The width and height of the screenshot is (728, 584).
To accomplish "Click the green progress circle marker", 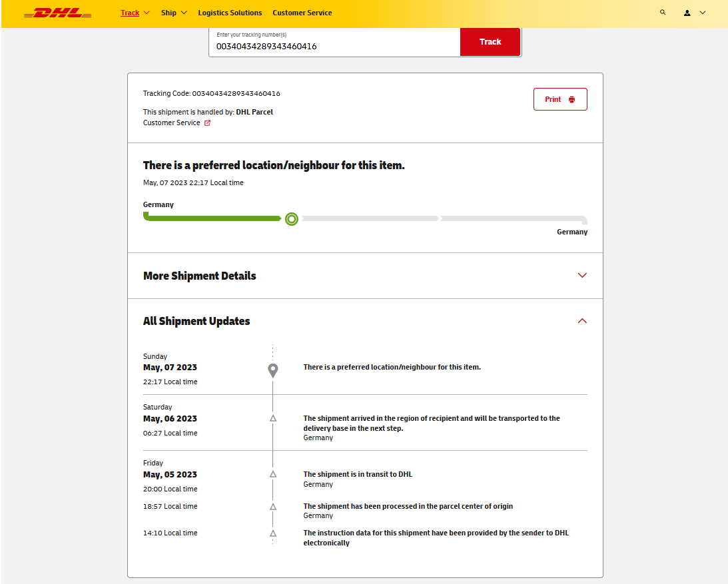I will click(x=291, y=218).
